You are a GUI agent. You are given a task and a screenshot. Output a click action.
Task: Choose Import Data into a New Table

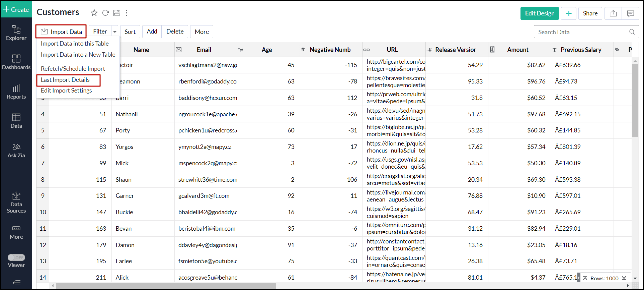click(x=78, y=55)
